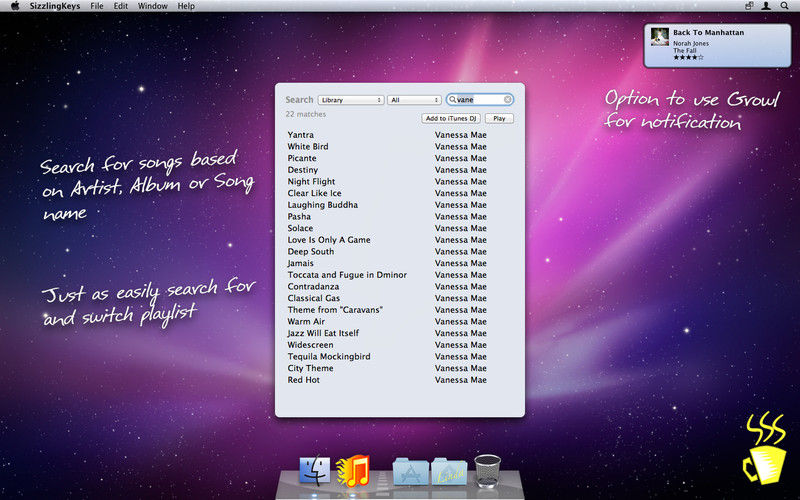Launch the flaming music note SizzlingKeys icon
This screenshot has height=500, width=800.
coord(354,470)
